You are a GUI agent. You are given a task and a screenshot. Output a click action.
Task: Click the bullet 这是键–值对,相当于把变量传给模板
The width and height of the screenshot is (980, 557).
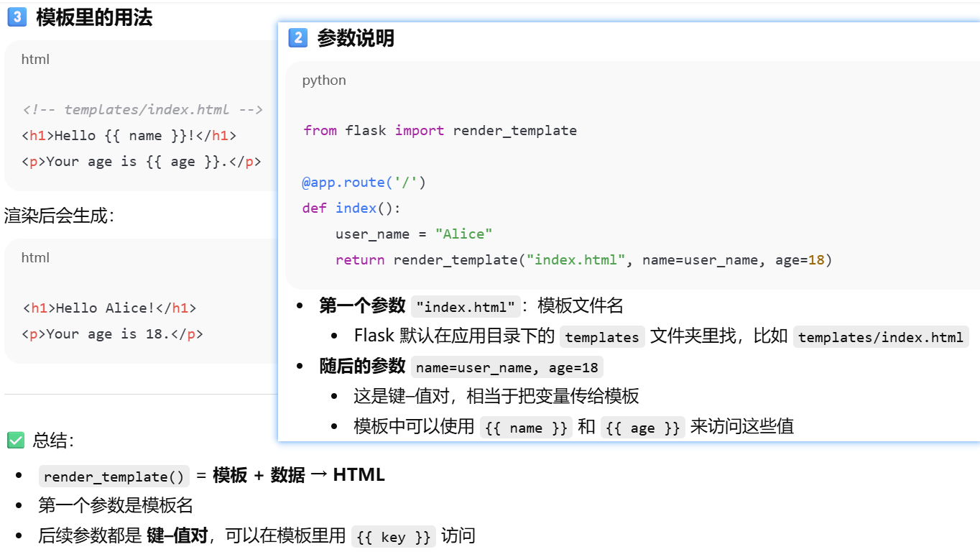496,396
